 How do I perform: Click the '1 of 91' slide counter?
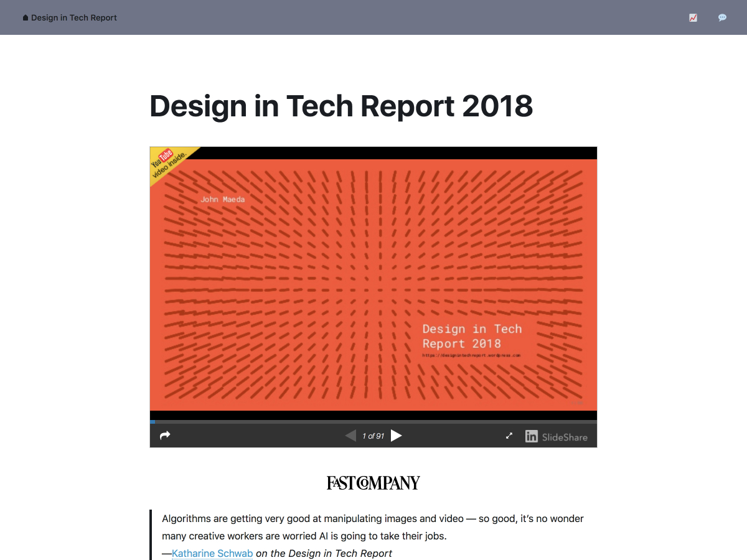(374, 436)
